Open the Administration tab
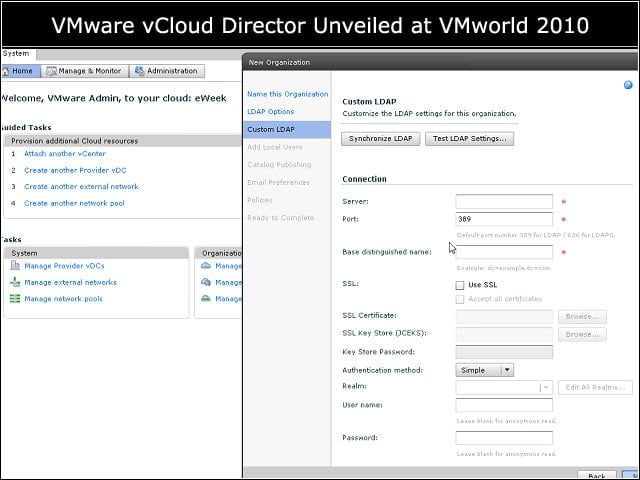 click(x=167, y=71)
